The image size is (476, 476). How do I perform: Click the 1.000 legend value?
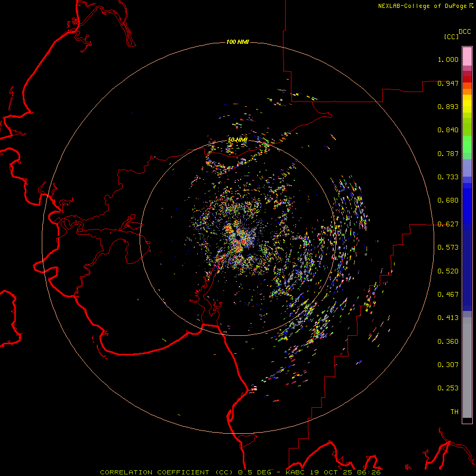click(448, 59)
